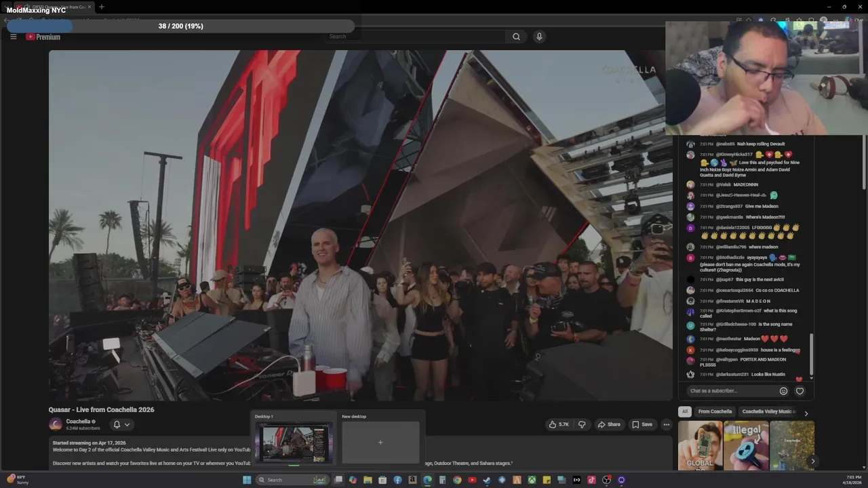Open commenter @darkstum231 in chat
Image resolution: width=868 pixels, height=488 pixels.
click(x=732, y=374)
